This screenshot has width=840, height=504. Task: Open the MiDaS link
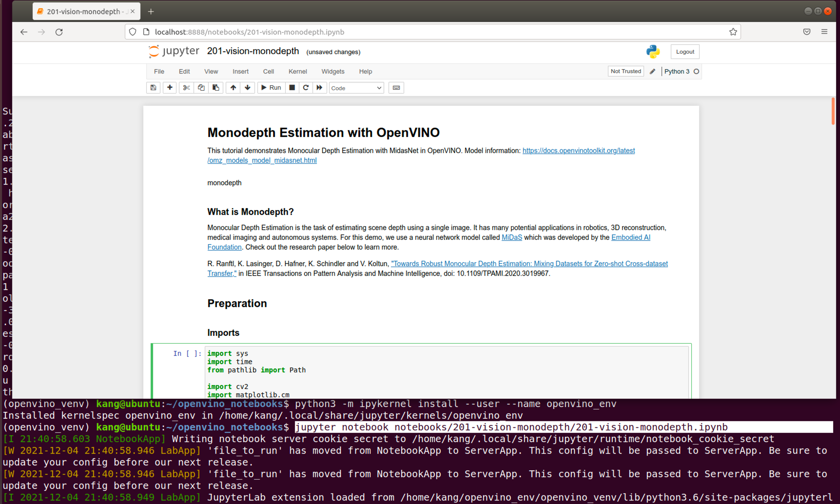(512, 237)
